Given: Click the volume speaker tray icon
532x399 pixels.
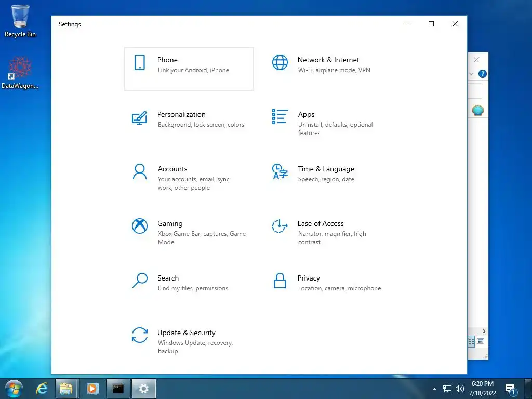Looking at the screenshot, I should pyautogui.click(x=460, y=389).
